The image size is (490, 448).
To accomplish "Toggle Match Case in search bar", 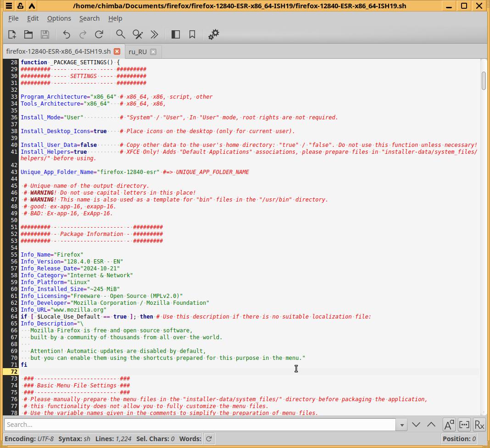I will click(x=449, y=425).
